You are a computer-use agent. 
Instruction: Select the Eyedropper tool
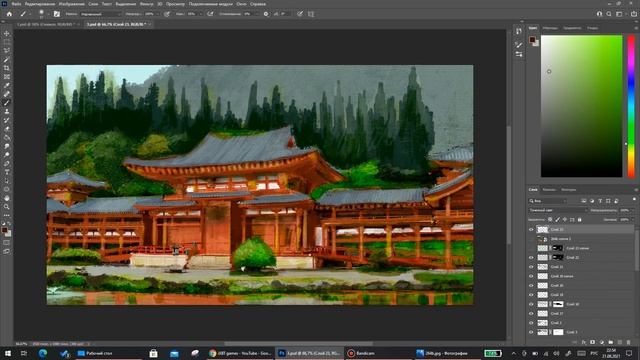(7, 85)
